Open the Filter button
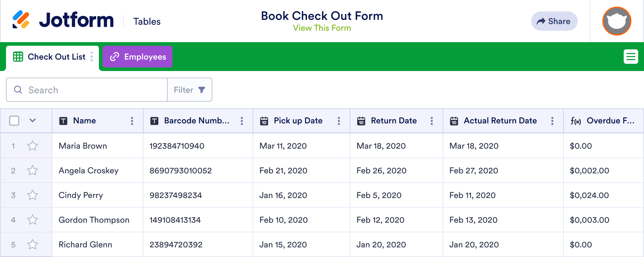Image resolution: width=644 pixels, height=257 pixels. click(190, 90)
